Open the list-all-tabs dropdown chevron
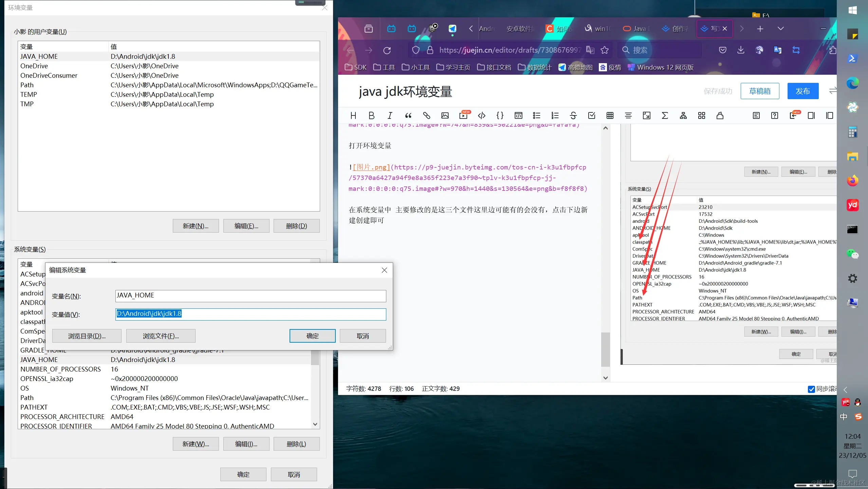The width and height of the screenshot is (868, 489). point(780,29)
